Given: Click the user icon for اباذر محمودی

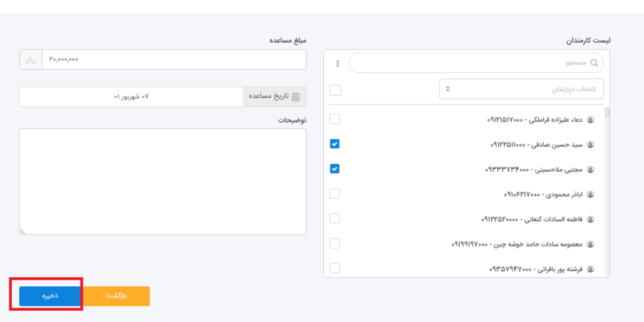Looking at the screenshot, I should 590,194.
